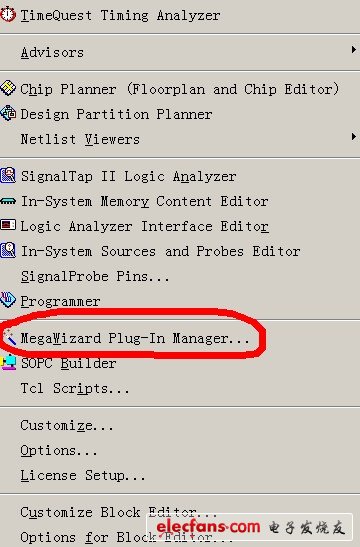
Task: Click the SOPC Builder icon
Action: coord(8,362)
